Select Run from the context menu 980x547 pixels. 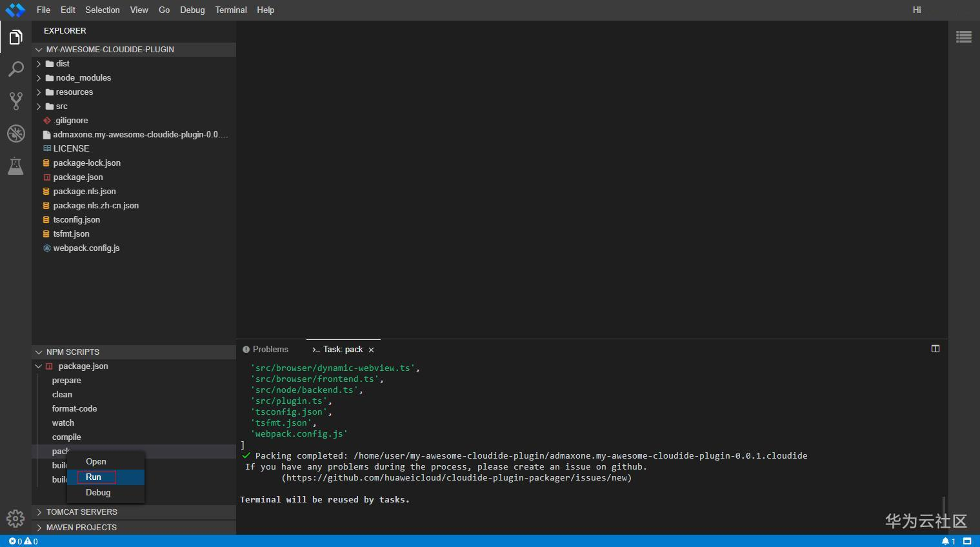[94, 477]
